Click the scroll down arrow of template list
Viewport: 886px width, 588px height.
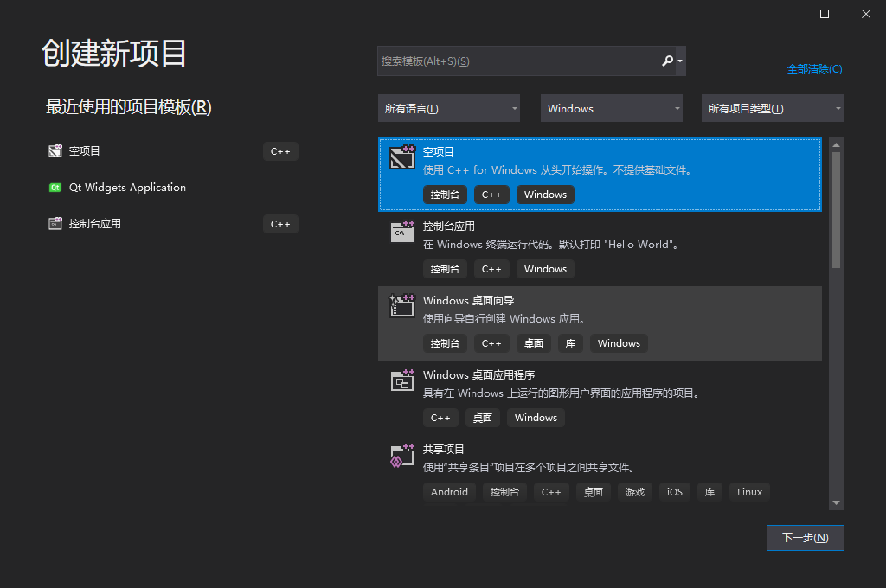(x=837, y=502)
